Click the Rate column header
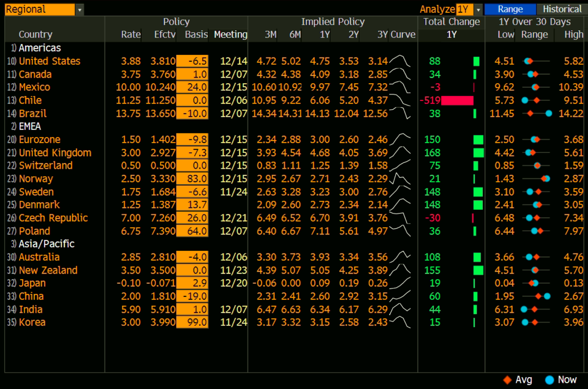The height and width of the screenshot is (389, 588). click(131, 35)
